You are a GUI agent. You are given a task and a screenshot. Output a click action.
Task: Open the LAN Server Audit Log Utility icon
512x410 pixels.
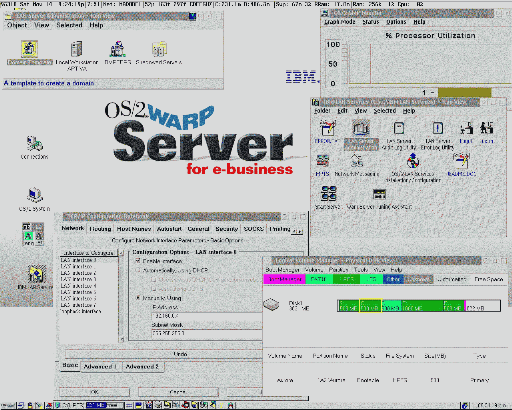click(399, 128)
